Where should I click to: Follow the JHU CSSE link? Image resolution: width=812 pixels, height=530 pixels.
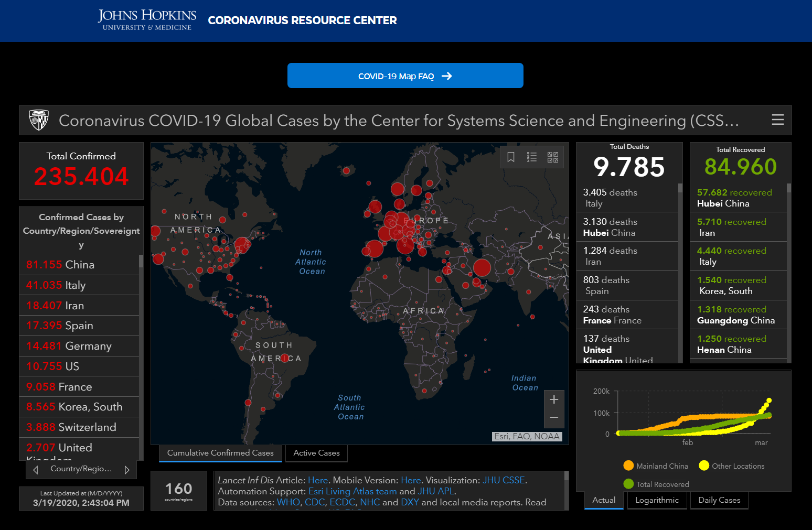click(x=504, y=480)
